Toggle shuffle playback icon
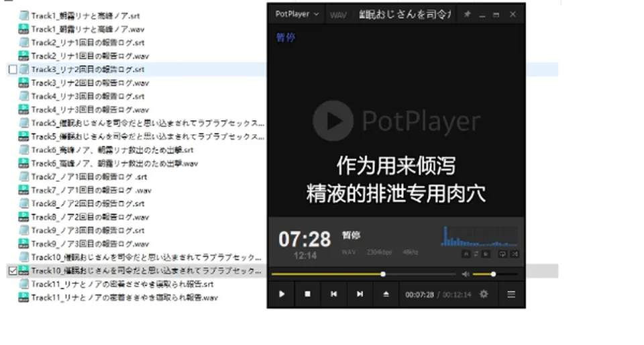Screen dimensions: 644x345 click(x=515, y=254)
